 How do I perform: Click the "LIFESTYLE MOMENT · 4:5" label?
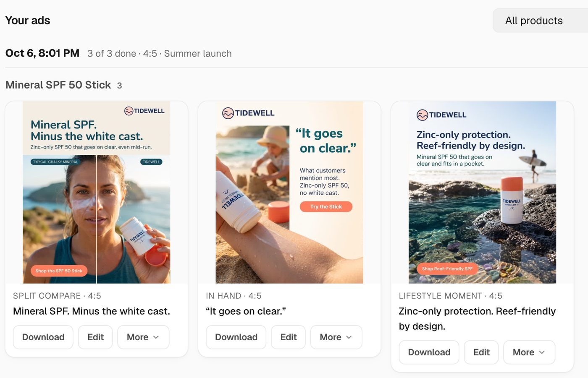pyautogui.click(x=451, y=296)
